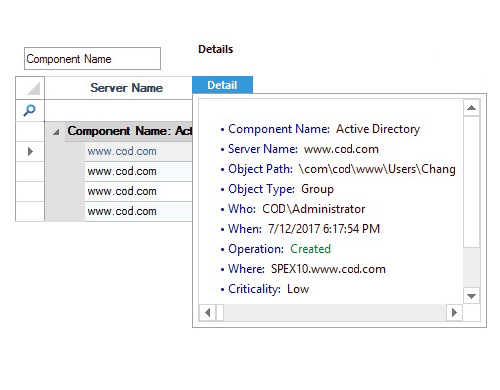Click the detail panel scroll up arrow

(x=471, y=108)
